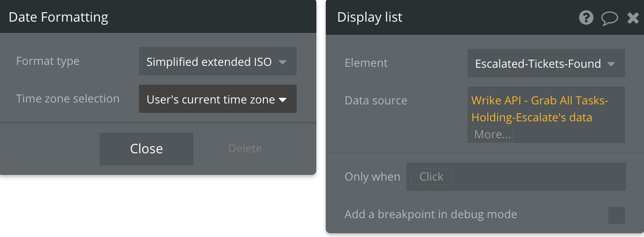Click the Data source label

[376, 101]
